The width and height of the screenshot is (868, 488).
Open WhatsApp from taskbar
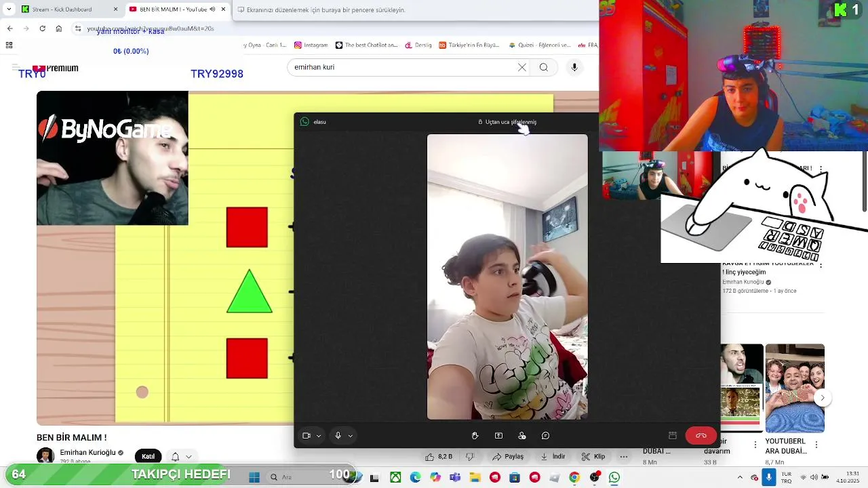coord(614,477)
